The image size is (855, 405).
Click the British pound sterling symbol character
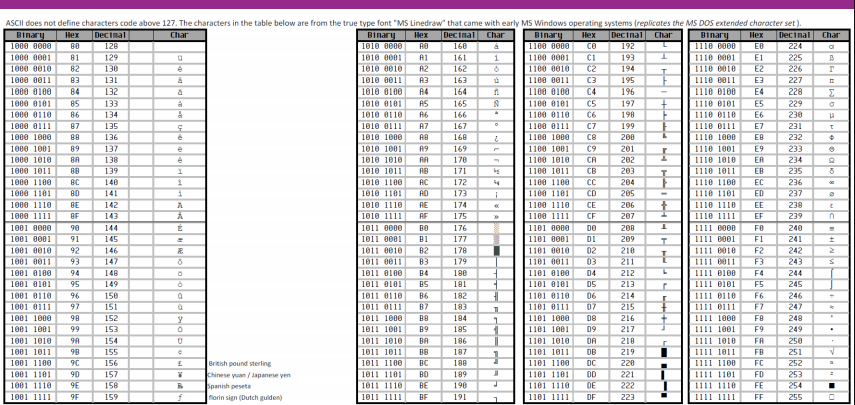point(178,364)
